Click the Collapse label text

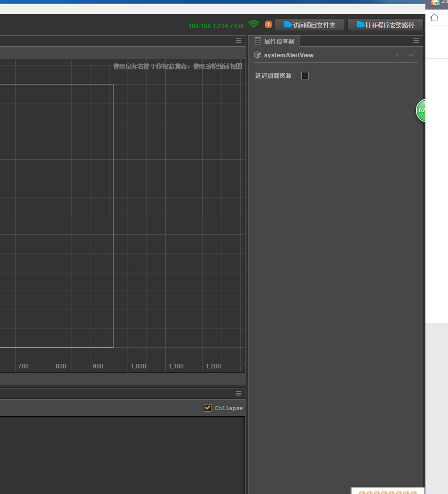click(x=229, y=408)
